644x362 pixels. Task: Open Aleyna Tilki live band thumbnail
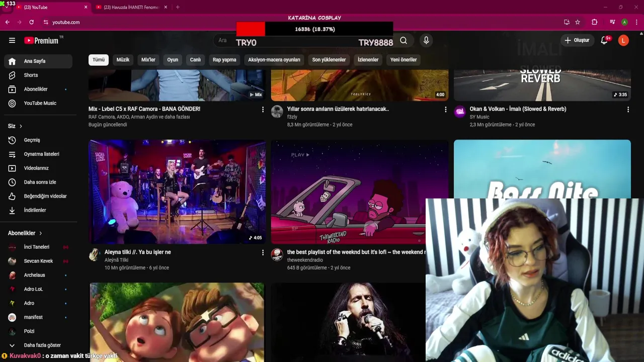coord(177,192)
